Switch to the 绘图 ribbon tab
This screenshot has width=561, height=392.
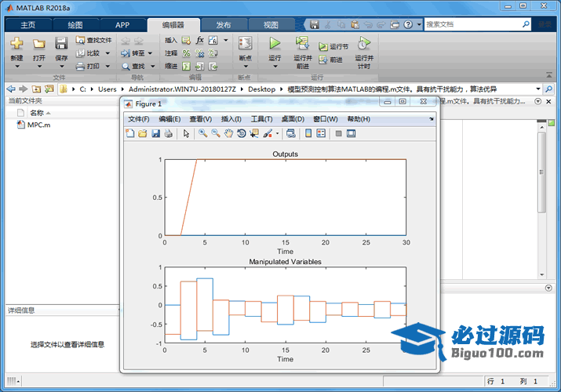point(75,24)
